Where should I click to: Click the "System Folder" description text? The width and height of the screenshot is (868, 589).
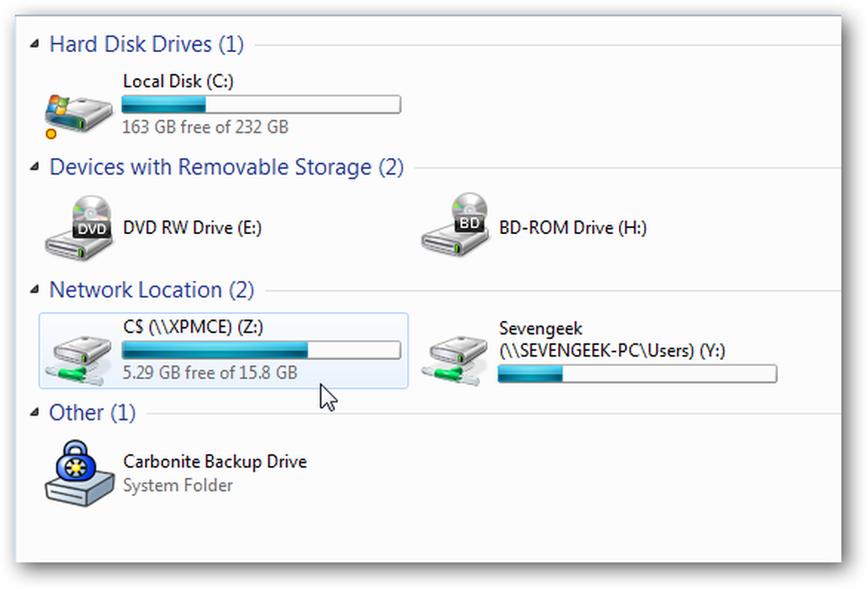[x=178, y=486]
